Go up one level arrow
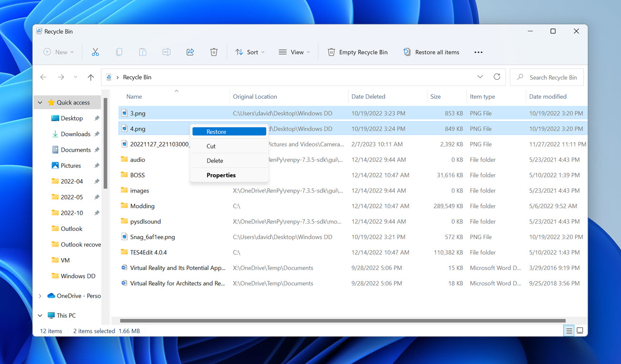Image resolution: width=621 pixels, height=364 pixels. click(x=91, y=77)
